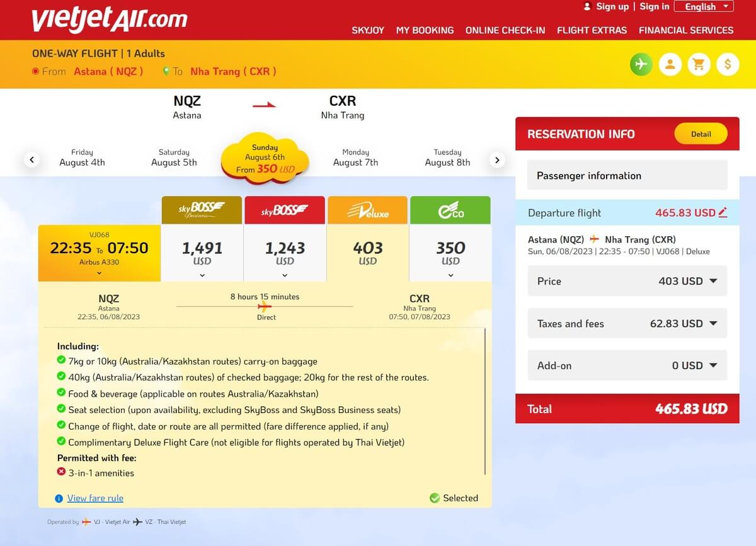Viewport: 756px width, 546px height.
Task: Collapse the VJ068 flight details chevron
Action: click(99, 273)
